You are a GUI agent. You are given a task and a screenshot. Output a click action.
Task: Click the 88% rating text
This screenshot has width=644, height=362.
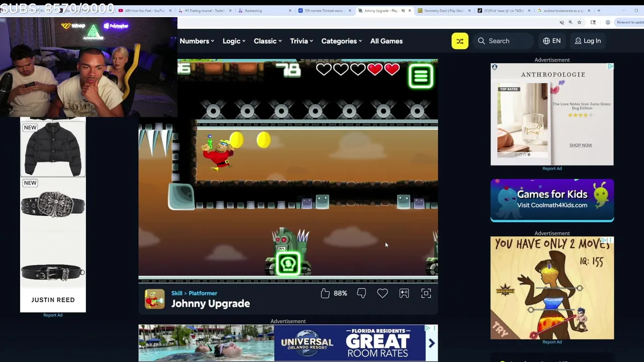coord(340,293)
